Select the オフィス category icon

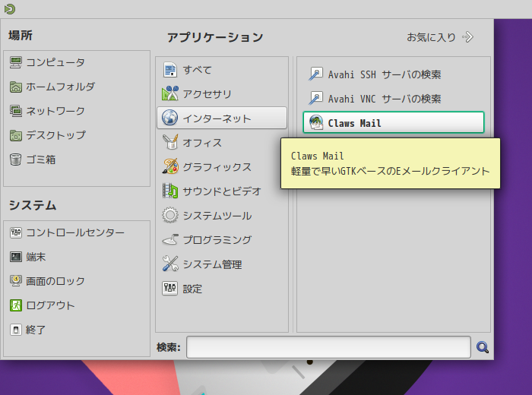pos(170,142)
